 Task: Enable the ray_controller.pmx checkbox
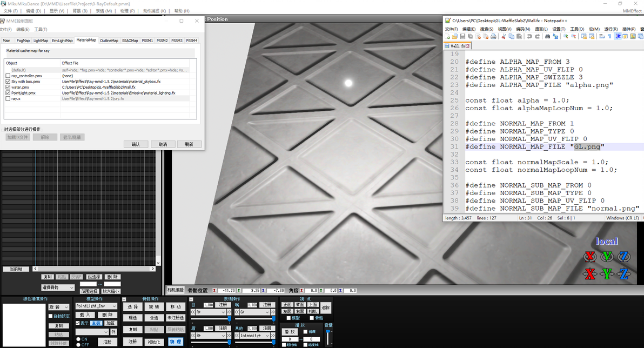point(8,76)
